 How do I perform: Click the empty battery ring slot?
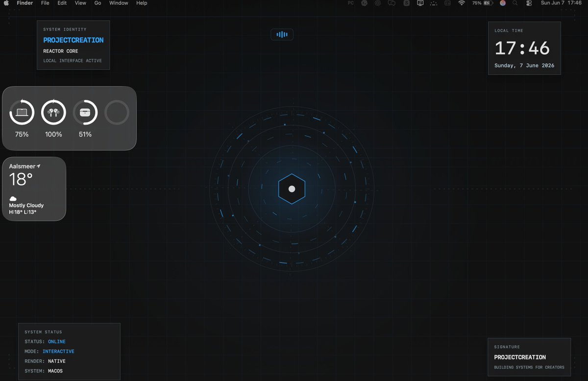coord(117,112)
